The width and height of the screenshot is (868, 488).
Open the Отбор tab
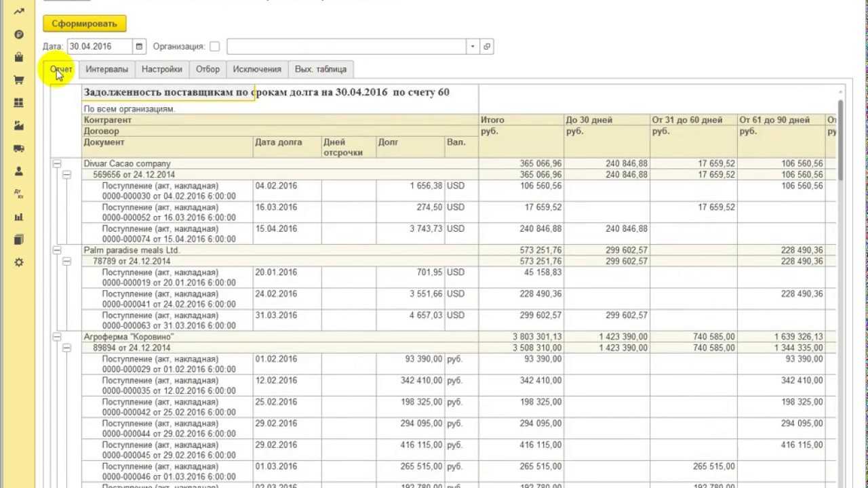click(x=208, y=69)
